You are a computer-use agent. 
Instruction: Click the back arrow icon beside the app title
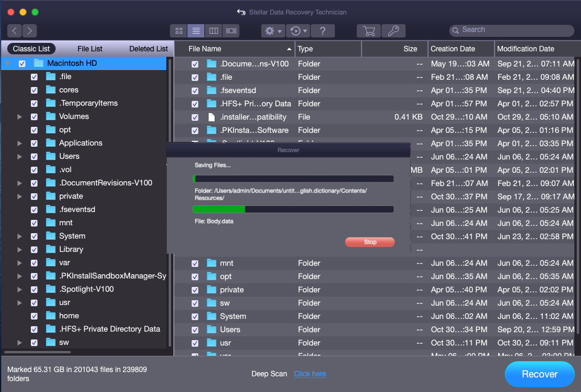click(x=241, y=12)
